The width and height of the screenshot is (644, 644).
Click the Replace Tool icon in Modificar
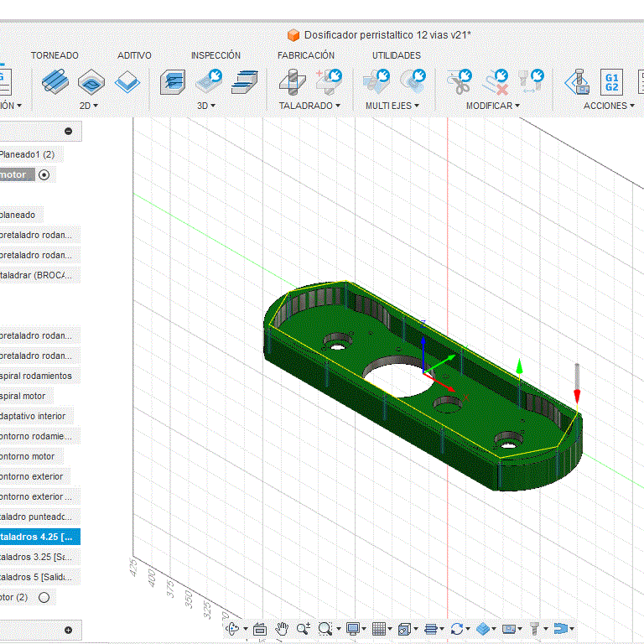tap(531, 81)
